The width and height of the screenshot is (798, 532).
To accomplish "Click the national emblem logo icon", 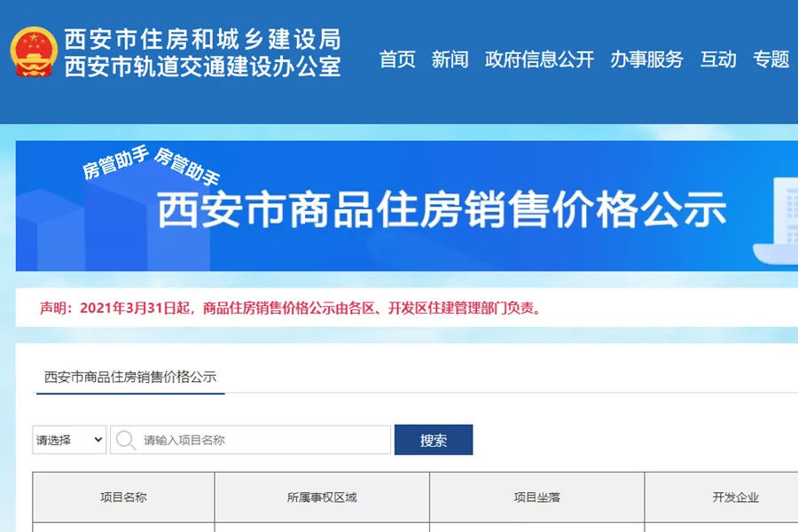I will [x=34, y=49].
